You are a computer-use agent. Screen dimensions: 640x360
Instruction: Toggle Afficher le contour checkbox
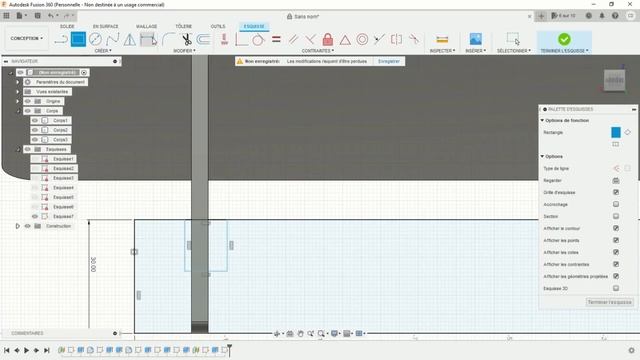(x=616, y=228)
